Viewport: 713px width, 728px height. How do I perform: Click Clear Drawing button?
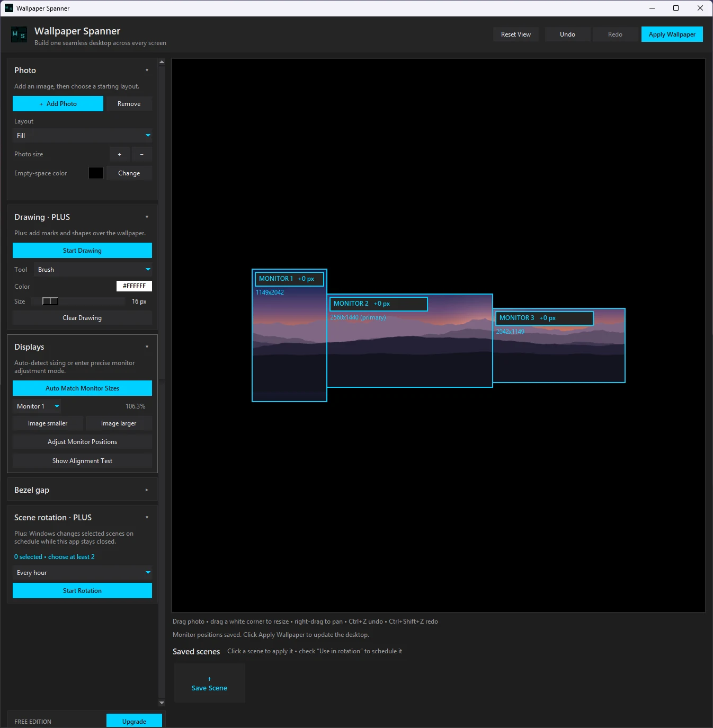tap(82, 318)
